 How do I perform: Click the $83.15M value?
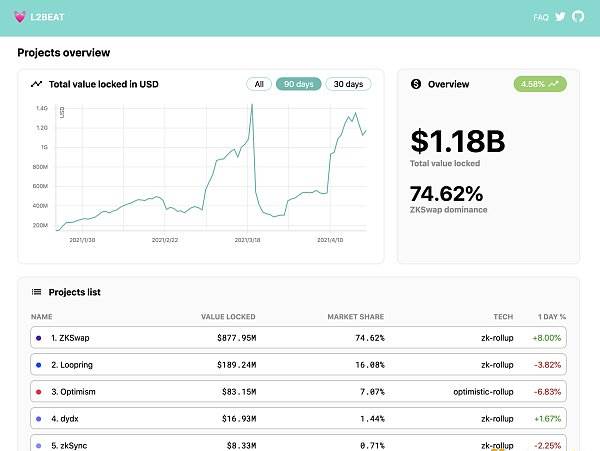(239, 392)
